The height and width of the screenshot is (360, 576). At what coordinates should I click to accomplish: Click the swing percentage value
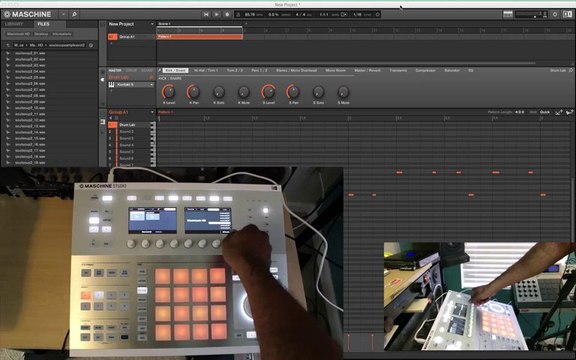click(x=274, y=14)
